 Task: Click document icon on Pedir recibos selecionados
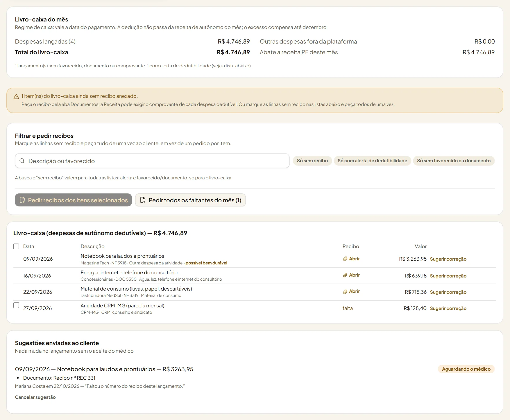click(22, 200)
